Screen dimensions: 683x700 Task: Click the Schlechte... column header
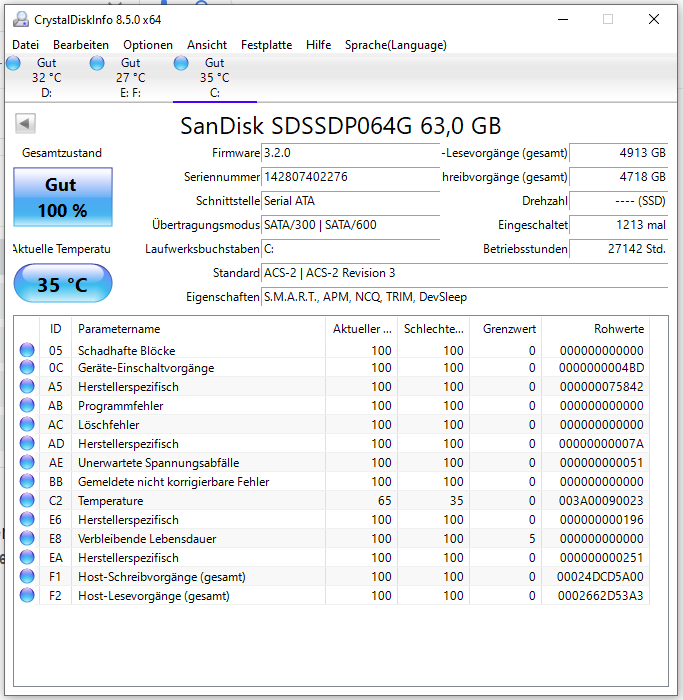(433, 329)
